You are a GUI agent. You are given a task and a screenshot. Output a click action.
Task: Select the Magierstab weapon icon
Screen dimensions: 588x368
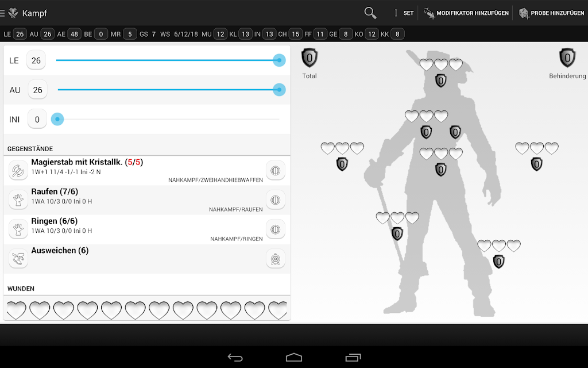[x=18, y=170]
